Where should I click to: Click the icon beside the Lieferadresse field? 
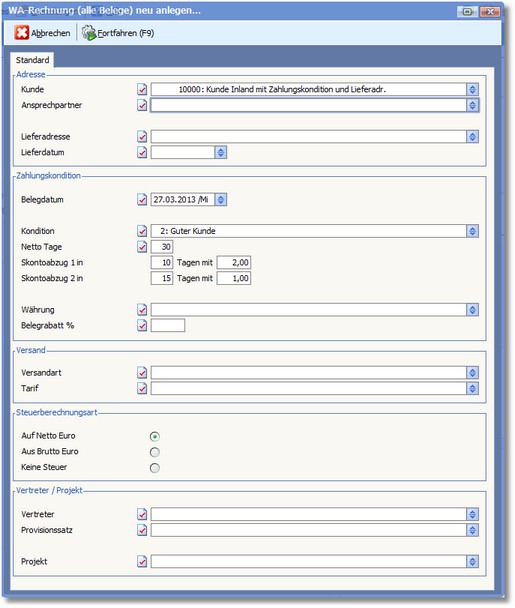tap(142, 136)
